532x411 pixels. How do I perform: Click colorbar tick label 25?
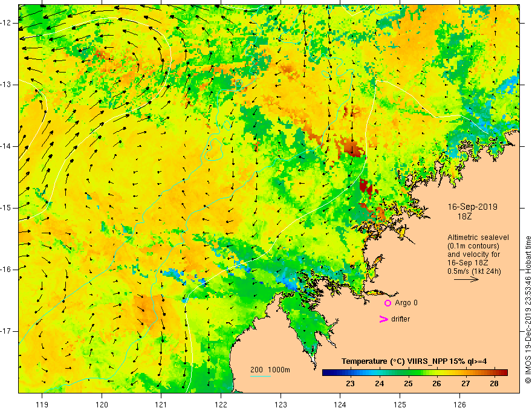408,384
